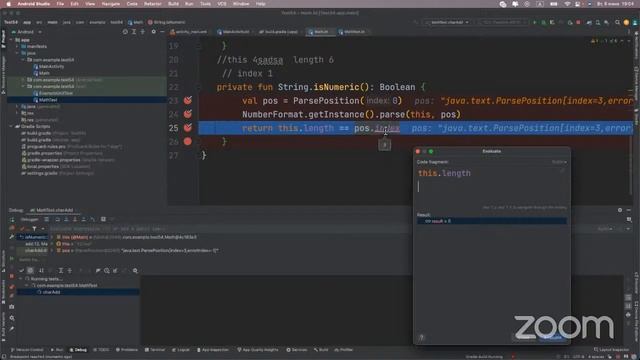Select the result row in Evaluate dialog
Image resolution: width=640 pixels, height=360 pixels.
coord(491,221)
